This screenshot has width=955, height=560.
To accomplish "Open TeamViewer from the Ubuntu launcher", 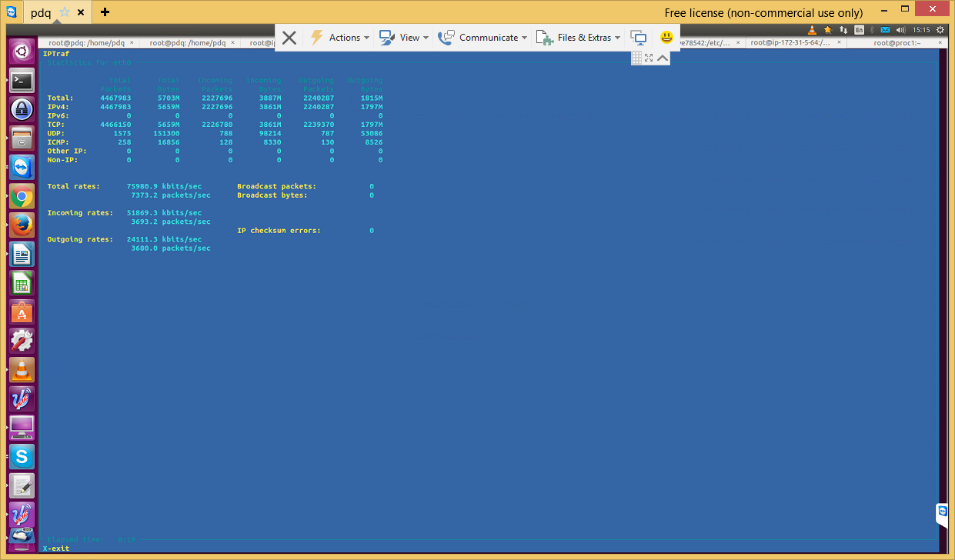I will click(22, 167).
